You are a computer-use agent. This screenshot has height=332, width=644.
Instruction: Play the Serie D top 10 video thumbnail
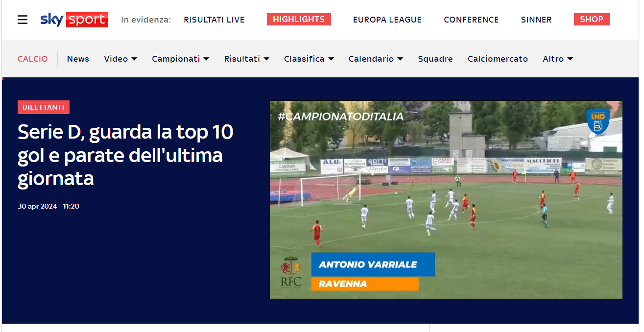pos(446,200)
